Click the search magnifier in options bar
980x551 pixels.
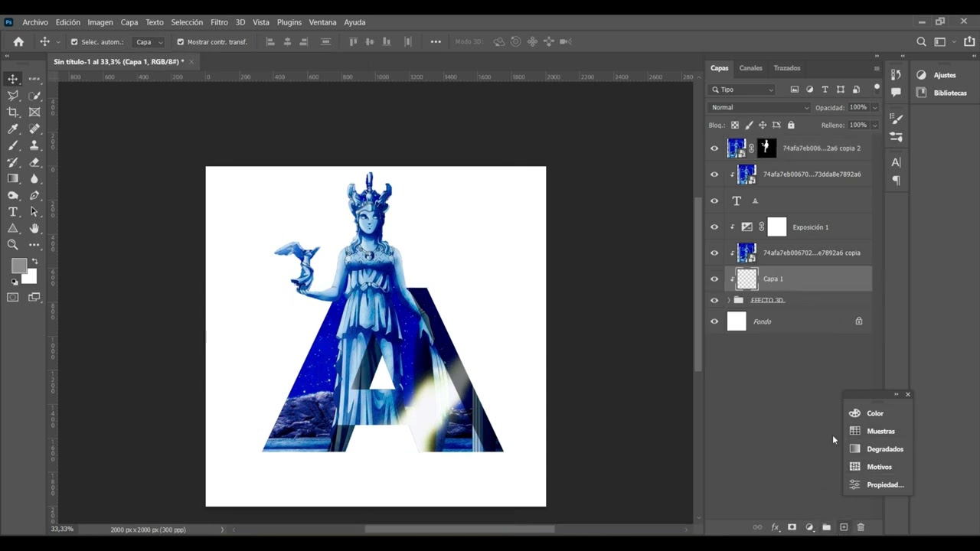922,41
